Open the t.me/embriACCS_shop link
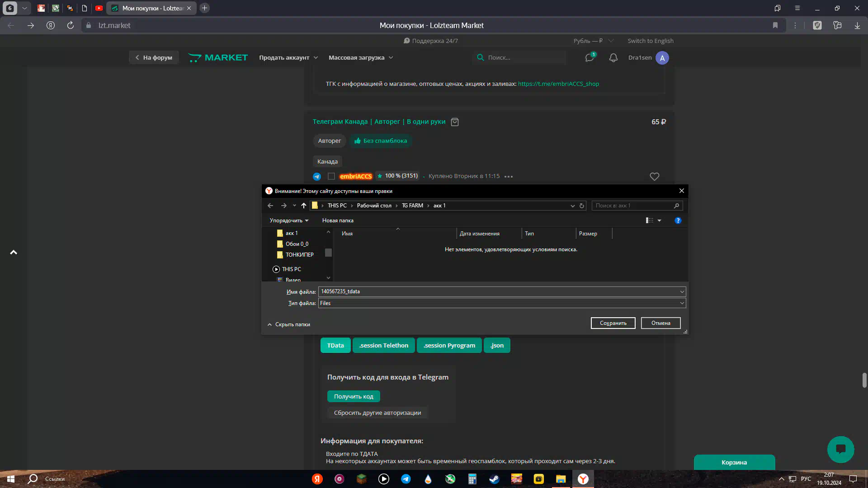This screenshot has height=488, width=868. (x=558, y=84)
